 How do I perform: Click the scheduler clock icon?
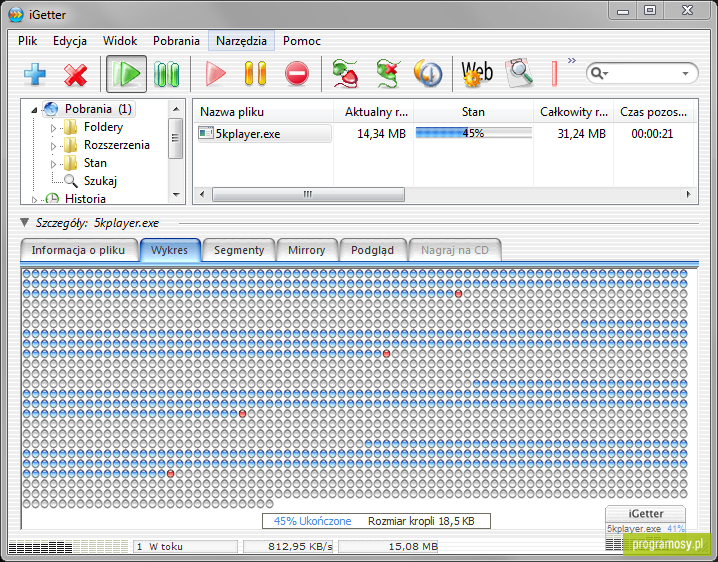coord(428,73)
